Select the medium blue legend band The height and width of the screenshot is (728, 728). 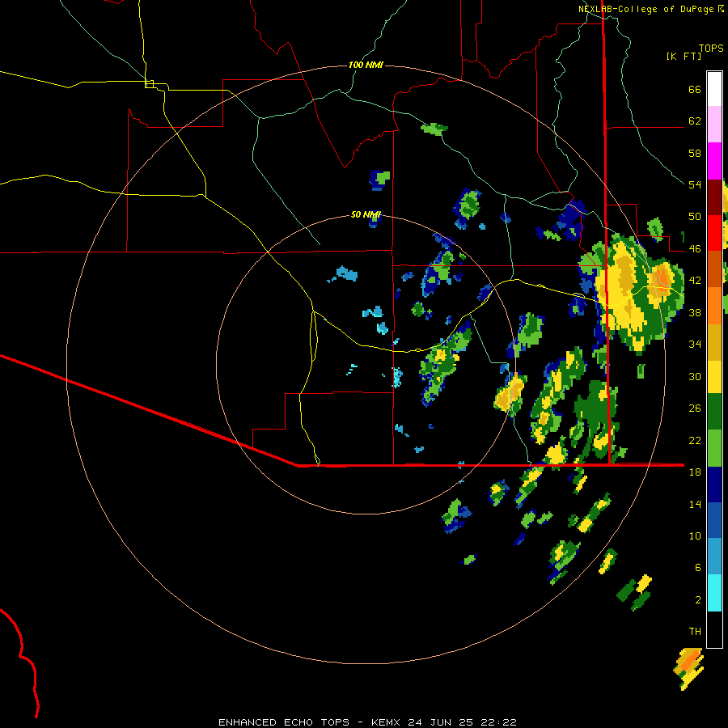[x=714, y=521]
